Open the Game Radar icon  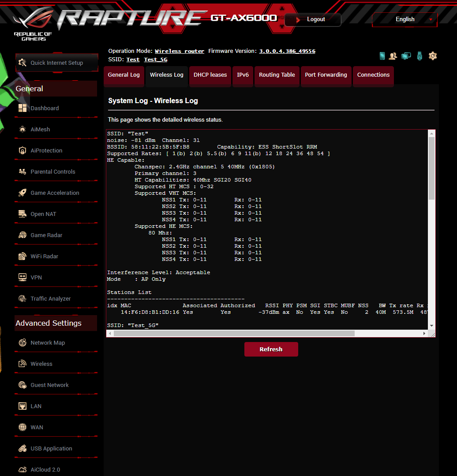pyautogui.click(x=22, y=235)
